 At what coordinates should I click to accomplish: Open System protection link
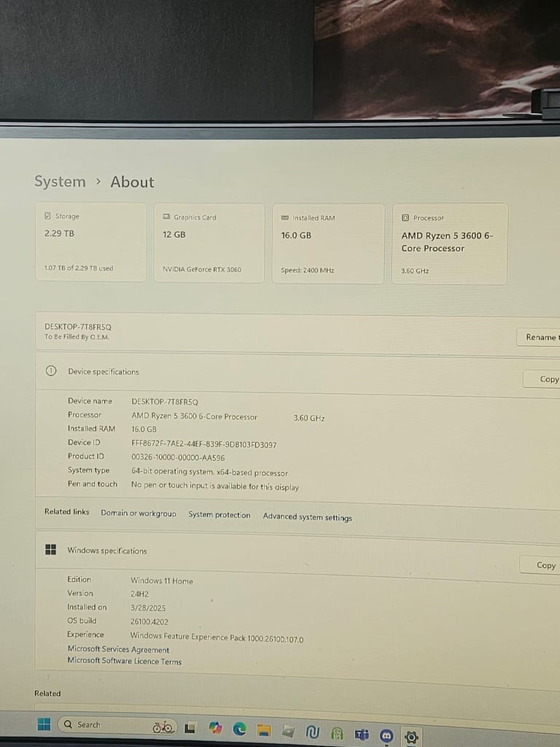pos(219,514)
